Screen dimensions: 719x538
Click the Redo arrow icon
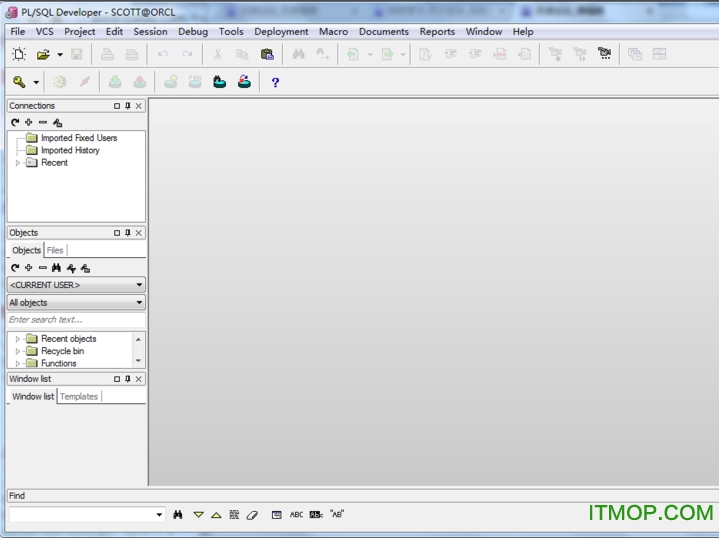(187, 54)
